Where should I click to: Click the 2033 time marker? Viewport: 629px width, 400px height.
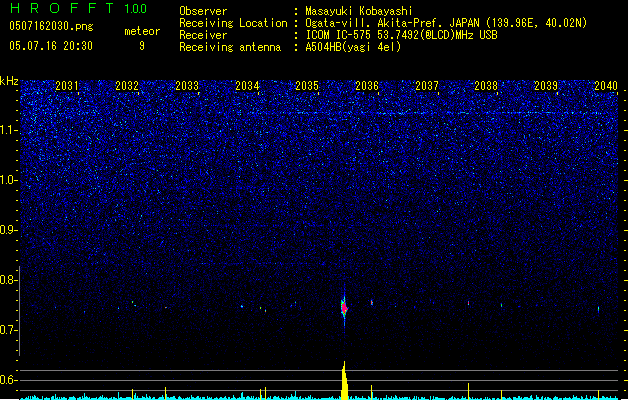click(x=187, y=86)
